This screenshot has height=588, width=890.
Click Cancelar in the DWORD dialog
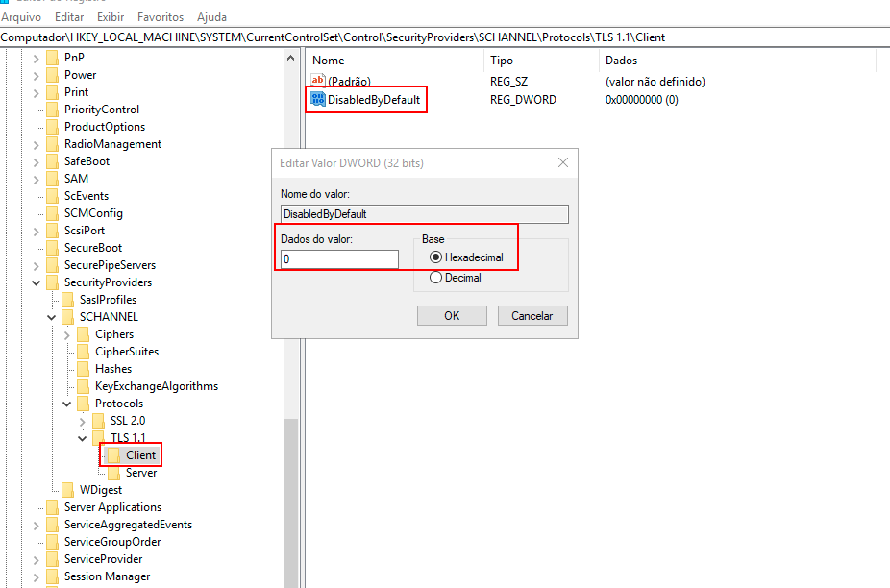pyautogui.click(x=532, y=315)
